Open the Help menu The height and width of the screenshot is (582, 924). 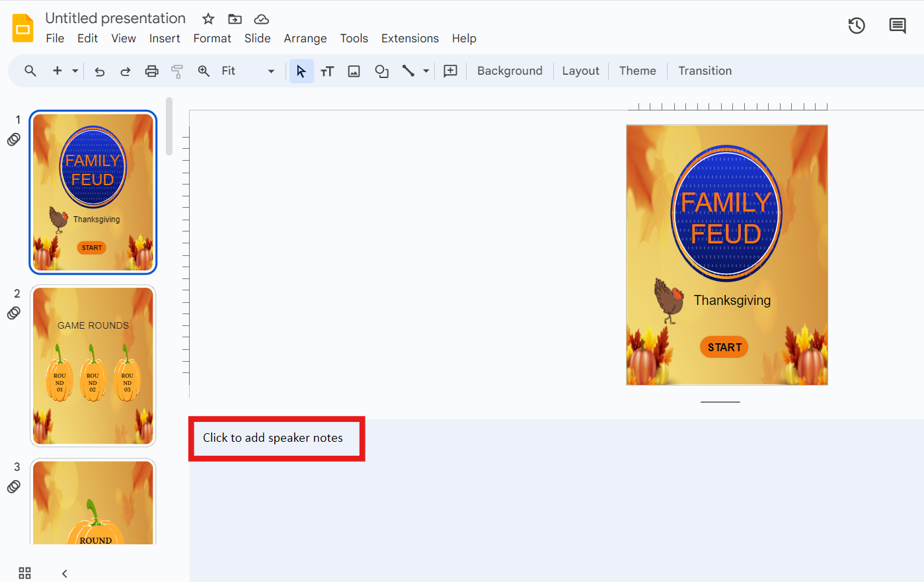point(464,38)
